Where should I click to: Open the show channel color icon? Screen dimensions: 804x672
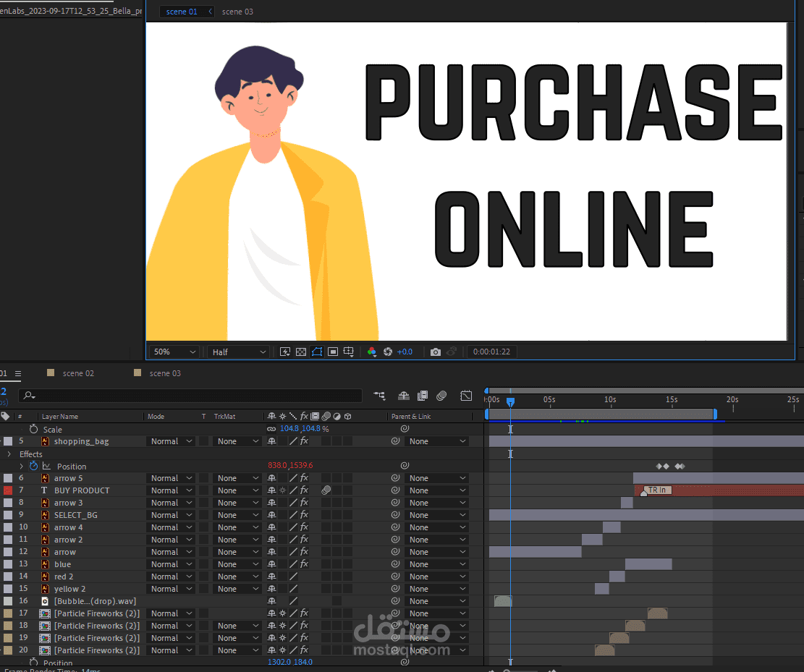tap(372, 352)
